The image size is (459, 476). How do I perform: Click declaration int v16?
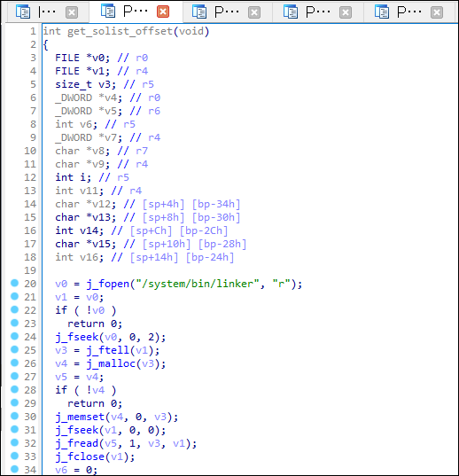80,257
